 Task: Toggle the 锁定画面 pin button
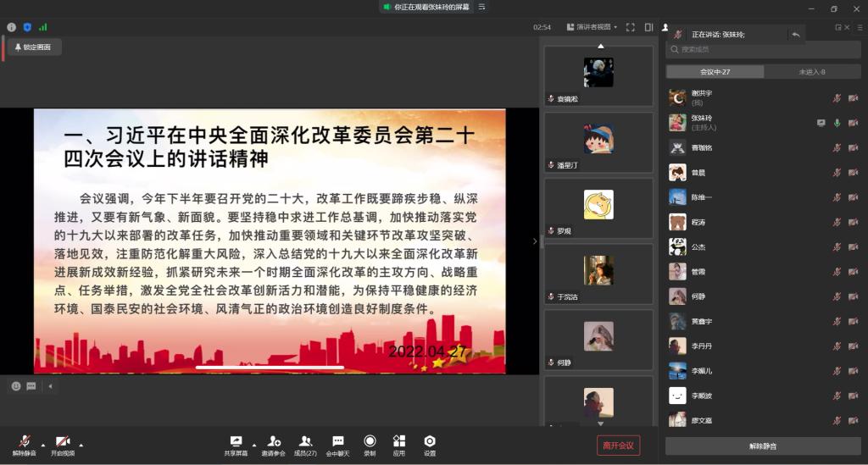coord(33,47)
